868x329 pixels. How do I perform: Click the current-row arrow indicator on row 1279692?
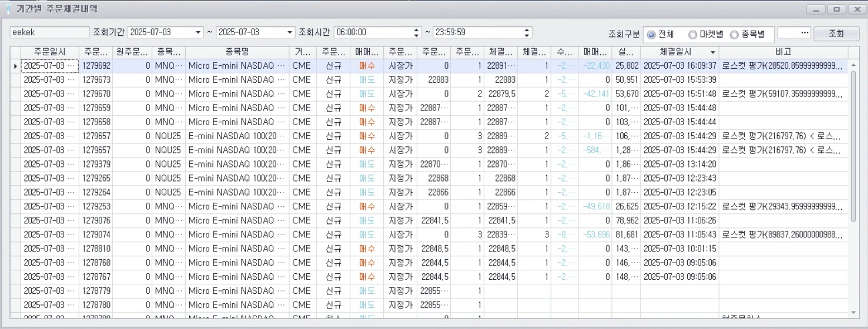click(16, 66)
